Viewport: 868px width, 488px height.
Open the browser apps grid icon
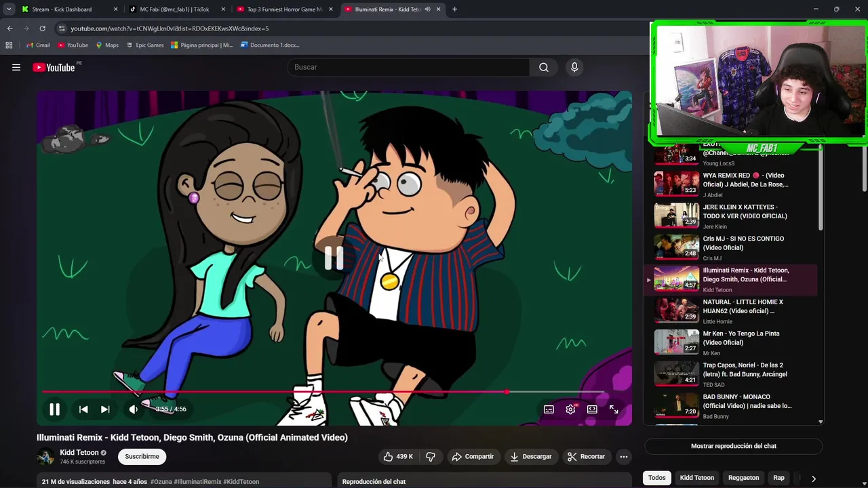tap(9, 45)
